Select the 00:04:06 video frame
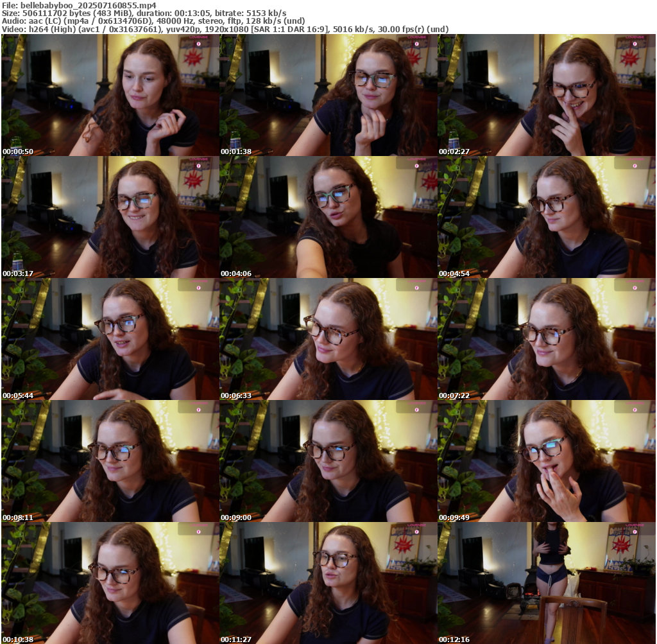This screenshot has width=657, height=644. [x=328, y=217]
